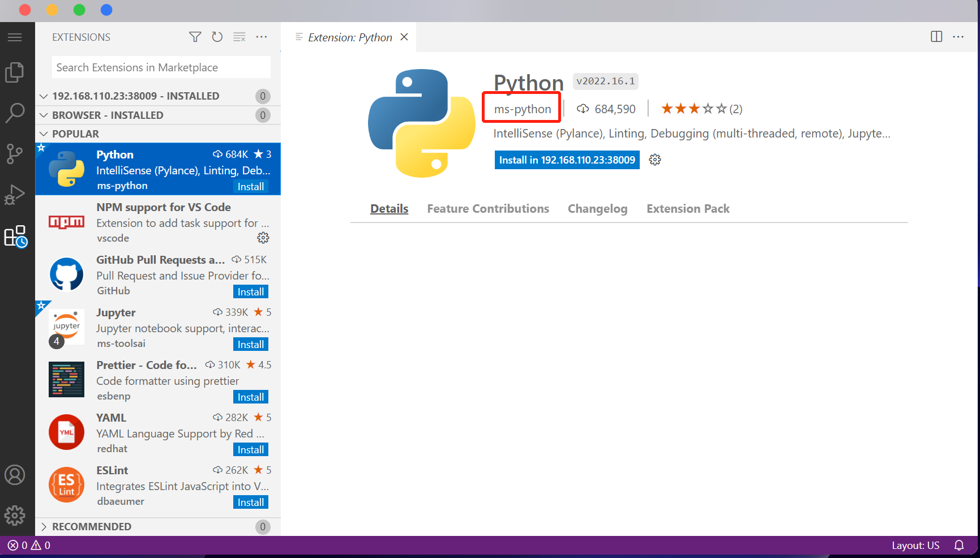The height and width of the screenshot is (558, 980).
Task: Click the YAML extension icon
Action: 66,432
